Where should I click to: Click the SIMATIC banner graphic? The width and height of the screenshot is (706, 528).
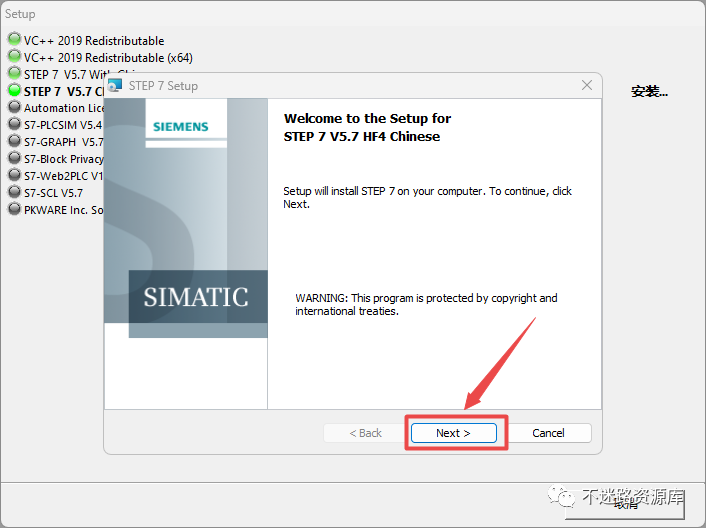point(196,297)
